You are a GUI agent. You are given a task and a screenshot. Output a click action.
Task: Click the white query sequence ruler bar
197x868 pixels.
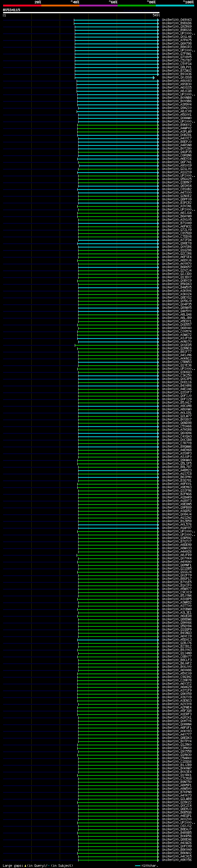81,12
